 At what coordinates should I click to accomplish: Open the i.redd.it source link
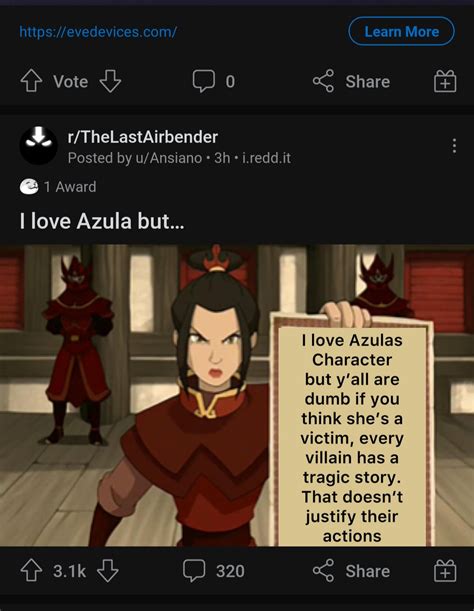(x=266, y=158)
